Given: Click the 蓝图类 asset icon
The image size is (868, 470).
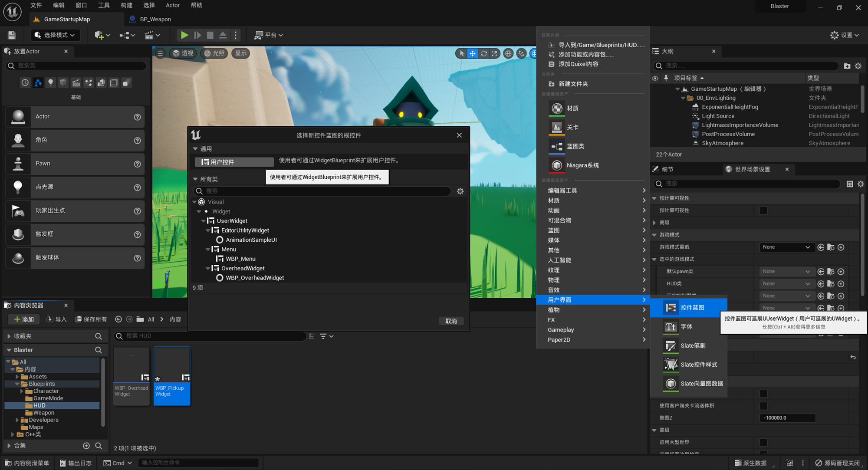Looking at the screenshot, I should pyautogui.click(x=557, y=147).
